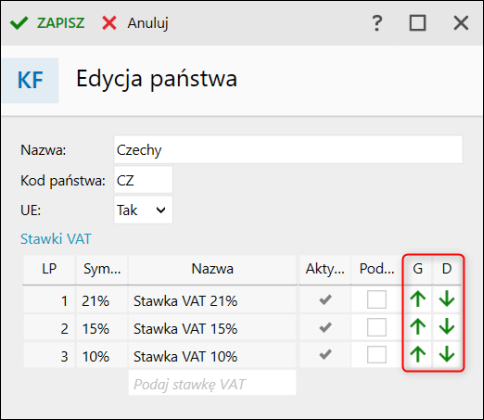Screen dimensions: 484x420
Task: Move the 21% rate up
Action: tap(418, 300)
